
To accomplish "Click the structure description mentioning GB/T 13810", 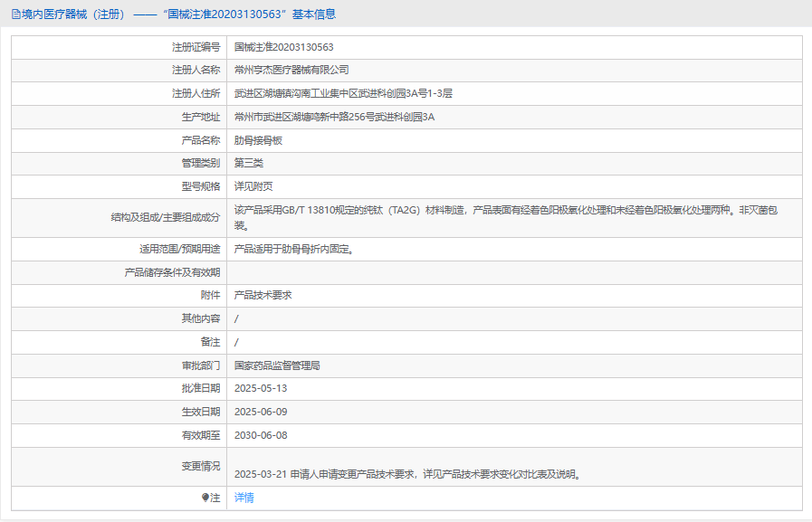I will 506,218.
